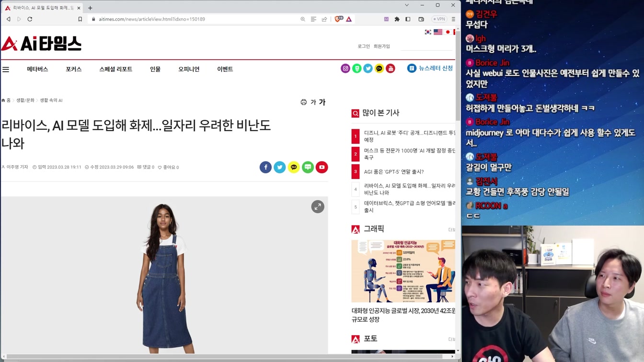The width and height of the screenshot is (644, 362).
Task: Click 생활/문화 in the breadcrumb
Action: pyautogui.click(x=25, y=101)
